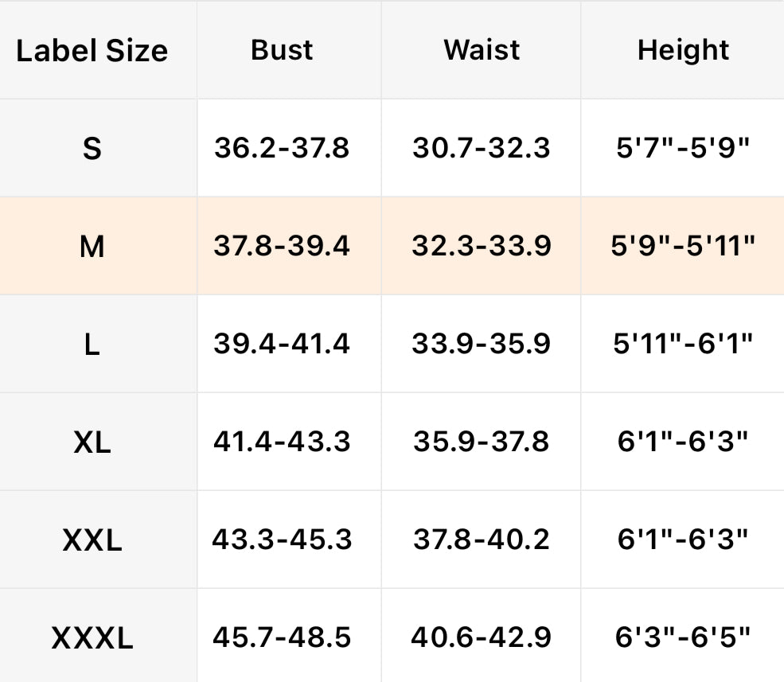The height and width of the screenshot is (682, 784).
Task: Pick the XL size label cell
Action: click(x=92, y=442)
